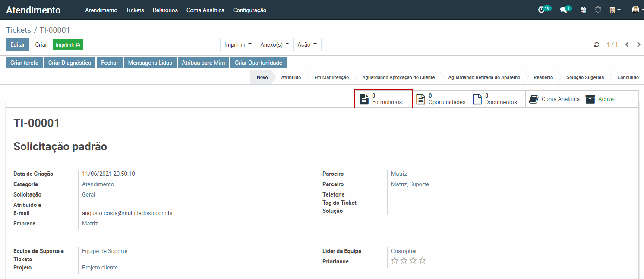Open the activities clock icon

[541, 10]
